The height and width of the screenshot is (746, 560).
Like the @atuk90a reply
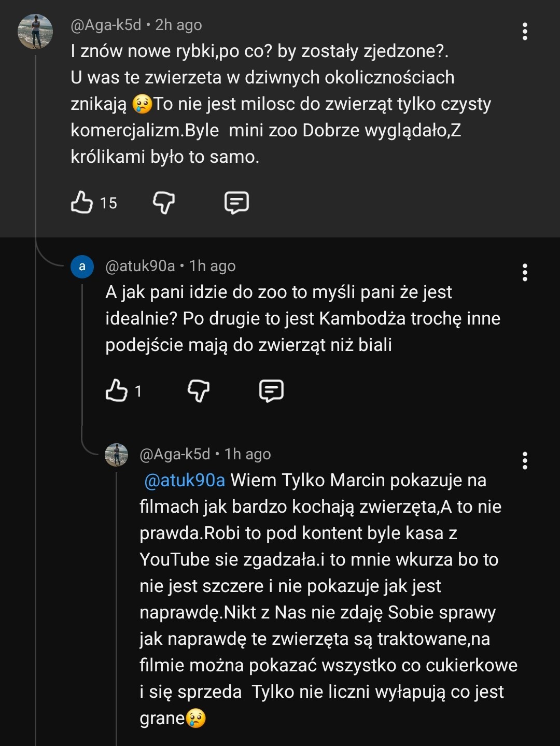[117, 390]
